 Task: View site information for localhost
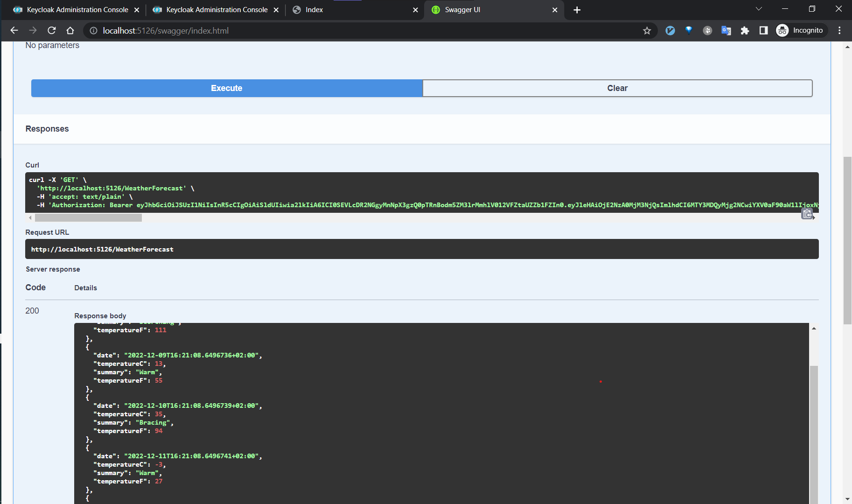93,31
